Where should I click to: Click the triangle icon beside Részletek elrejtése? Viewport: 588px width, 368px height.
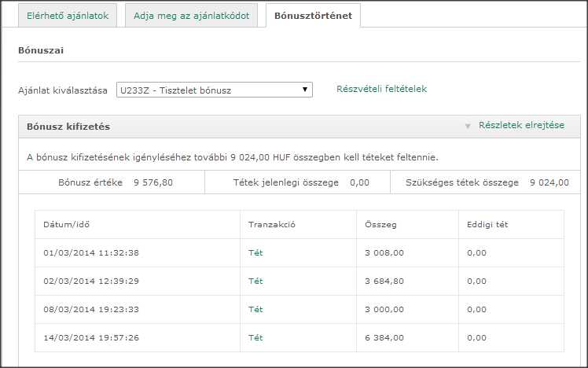pyautogui.click(x=468, y=126)
